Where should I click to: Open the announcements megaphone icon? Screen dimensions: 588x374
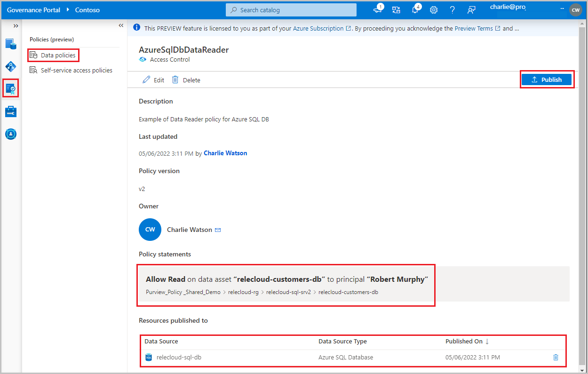[x=378, y=9]
